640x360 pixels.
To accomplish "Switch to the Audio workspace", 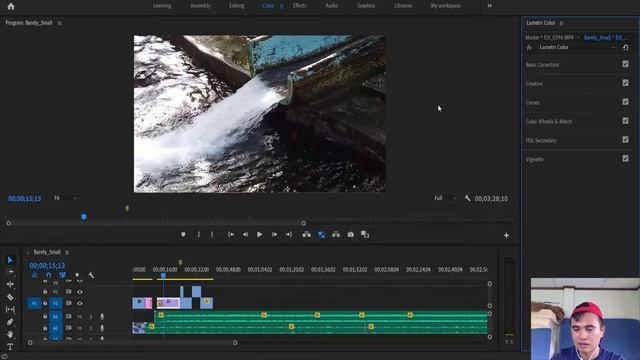I will (331, 6).
